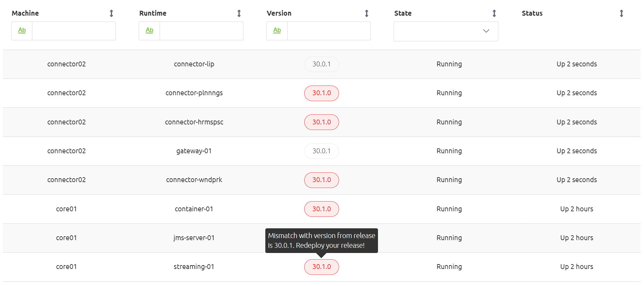Click connector02 machine in gateway-01 row
This screenshot has height=286, width=644.
tap(66, 151)
